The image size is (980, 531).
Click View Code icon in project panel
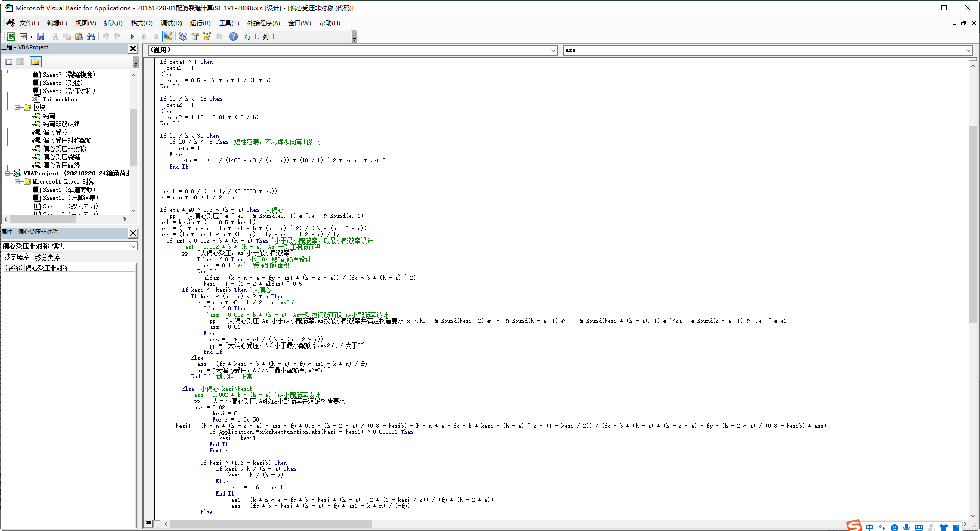[9, 62]
